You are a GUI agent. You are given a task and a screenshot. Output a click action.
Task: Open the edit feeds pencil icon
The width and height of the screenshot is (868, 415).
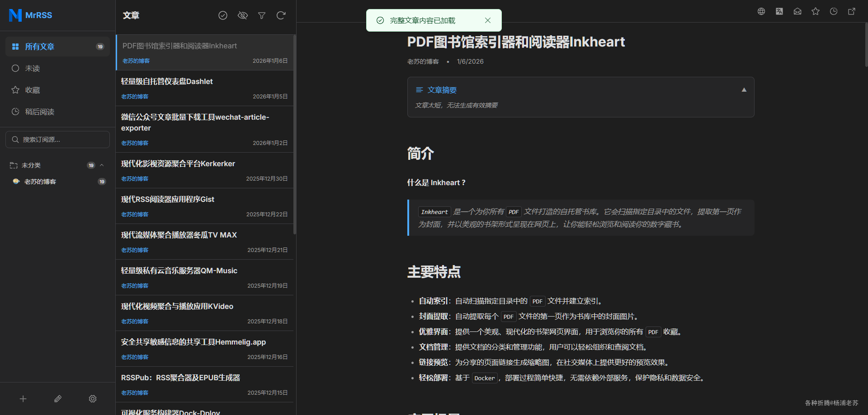tap(58, 399)
